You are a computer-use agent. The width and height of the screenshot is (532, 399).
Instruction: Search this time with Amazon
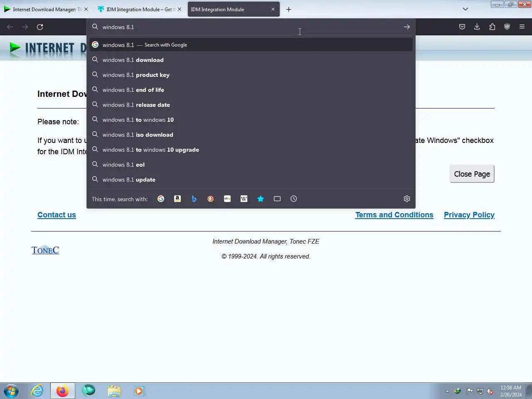click(177, 199)
